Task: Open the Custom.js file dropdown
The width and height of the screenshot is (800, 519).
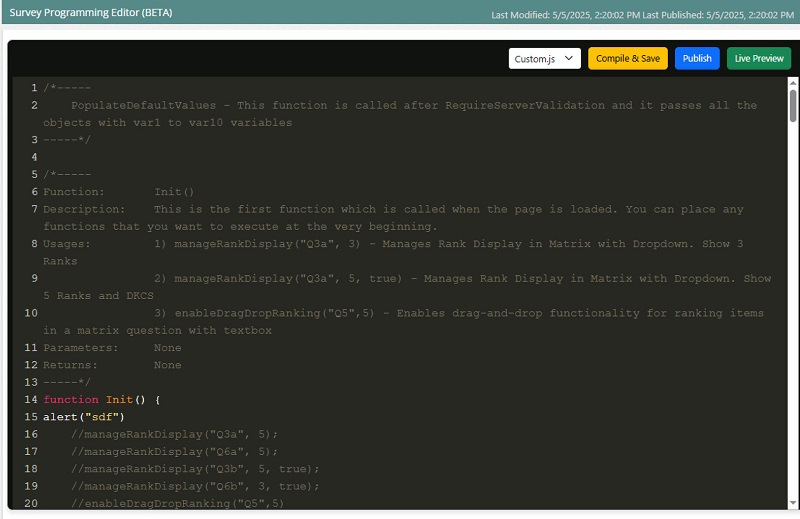Action: point(544,59)
